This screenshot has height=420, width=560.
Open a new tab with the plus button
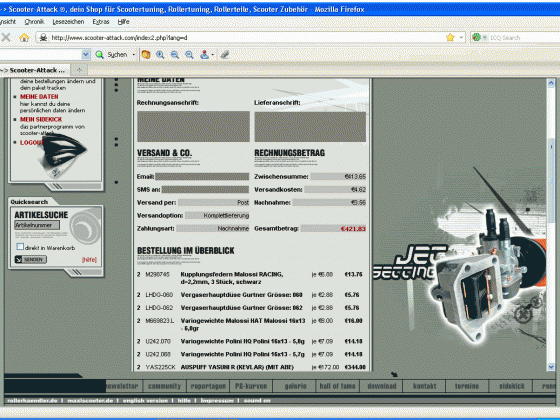79,70
